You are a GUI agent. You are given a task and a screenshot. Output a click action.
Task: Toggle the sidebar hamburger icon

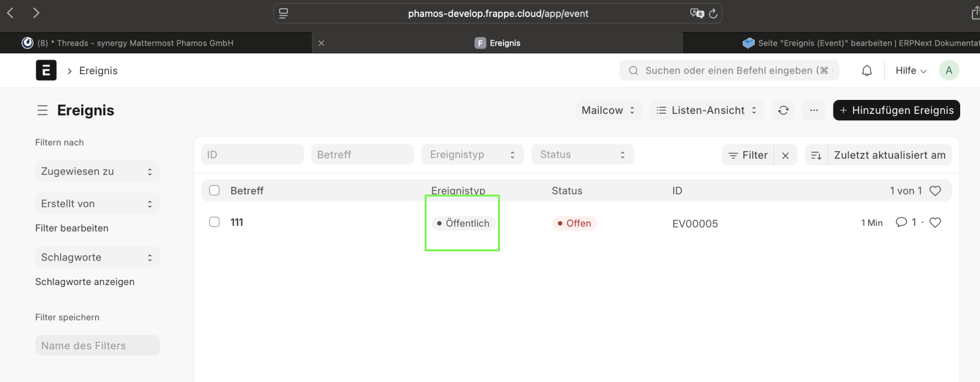click(x=43, y=110)
